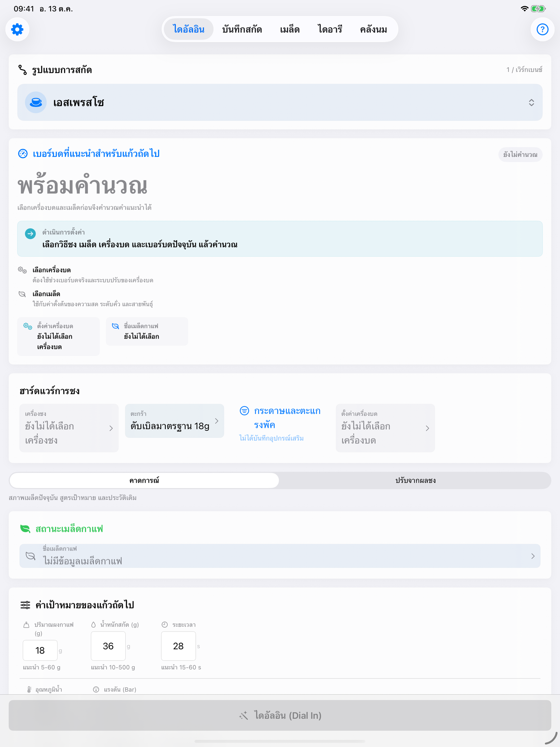Open the เอสเพรสโซ extraction method dropdown
This screenshot has height=747, width=560.
point(280,102)
